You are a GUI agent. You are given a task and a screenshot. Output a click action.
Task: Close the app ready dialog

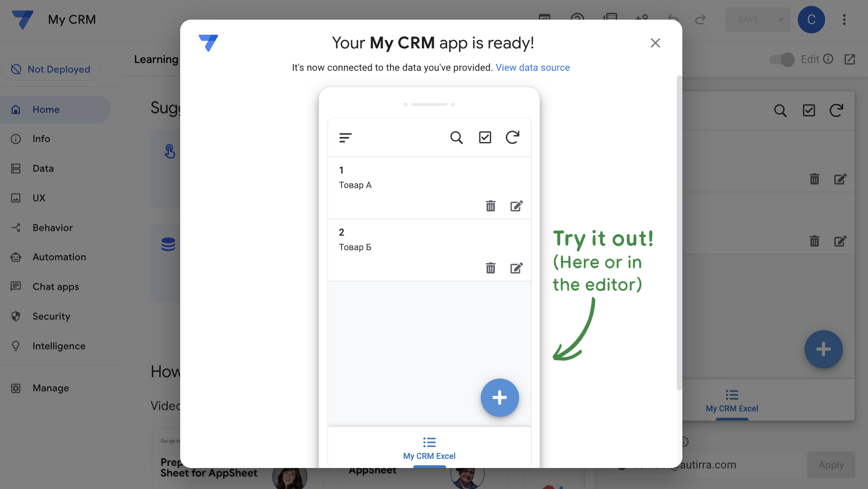pos(655,43)
